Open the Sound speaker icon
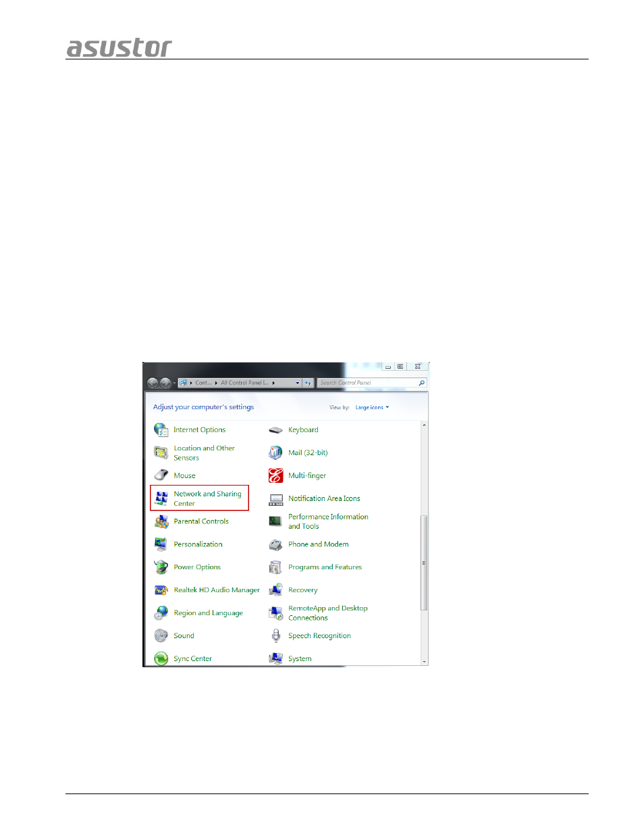This screenshot has height=834, width=644. pyautogui.click(x=161, y=636)
